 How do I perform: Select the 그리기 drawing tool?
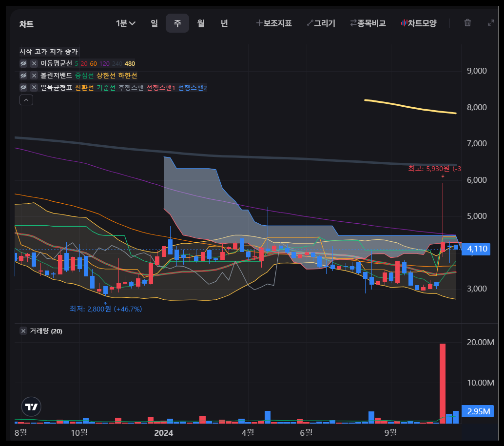321,22
